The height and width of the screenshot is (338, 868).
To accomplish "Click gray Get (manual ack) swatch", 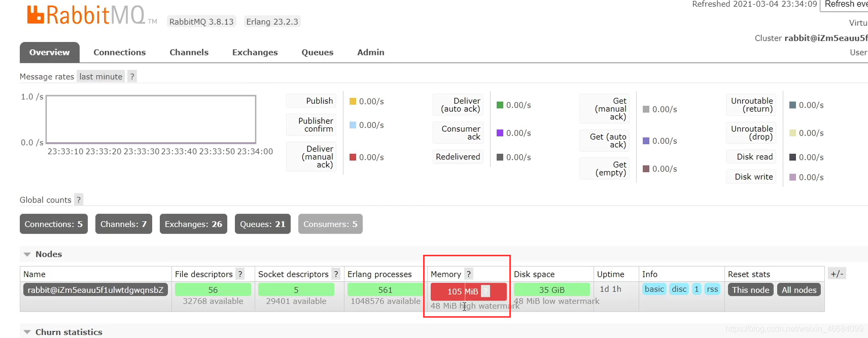I will (x=646, y=109).
